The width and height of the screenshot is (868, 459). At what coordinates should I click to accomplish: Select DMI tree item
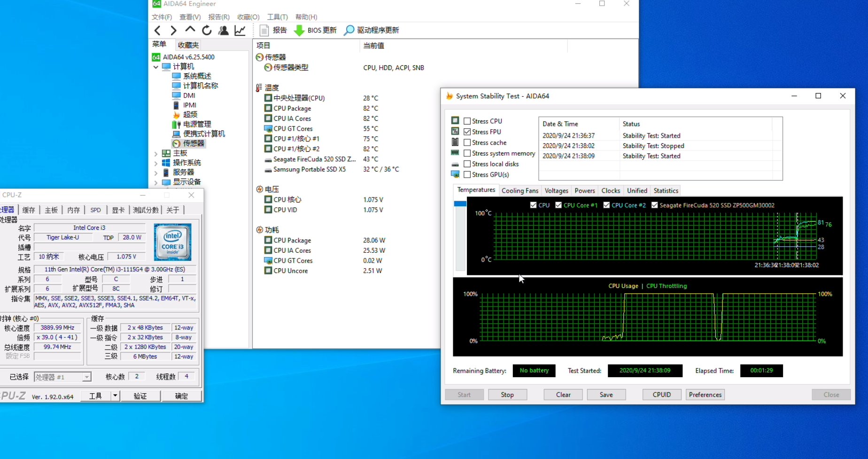click(x=189, y=95)
